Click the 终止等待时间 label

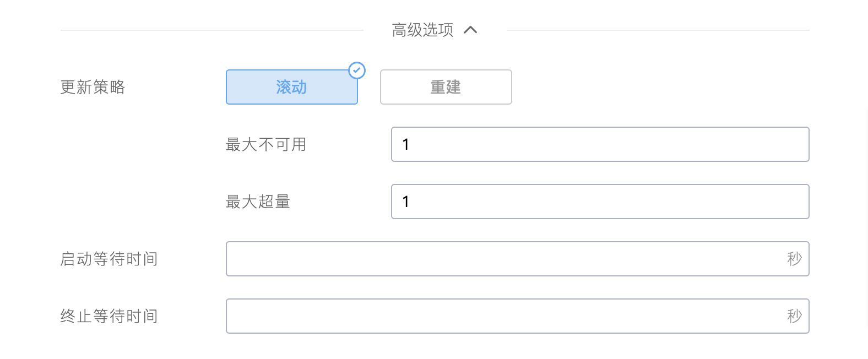pyautogui.click(x=109, y=316)
